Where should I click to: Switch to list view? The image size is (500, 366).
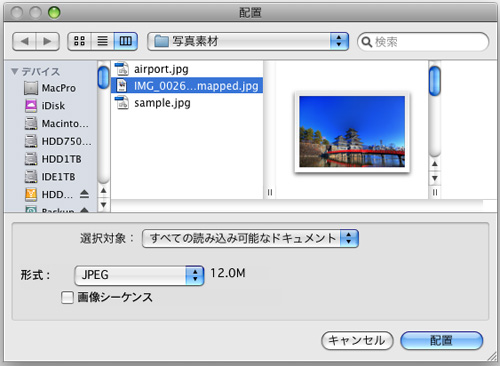click(102, 41)
